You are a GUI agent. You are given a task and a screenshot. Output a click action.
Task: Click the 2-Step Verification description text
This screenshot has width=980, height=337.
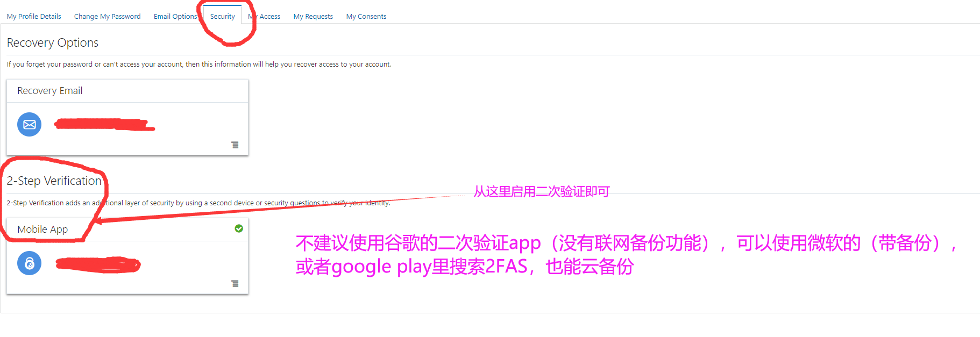pyautogui.click(x=198, y=203)
